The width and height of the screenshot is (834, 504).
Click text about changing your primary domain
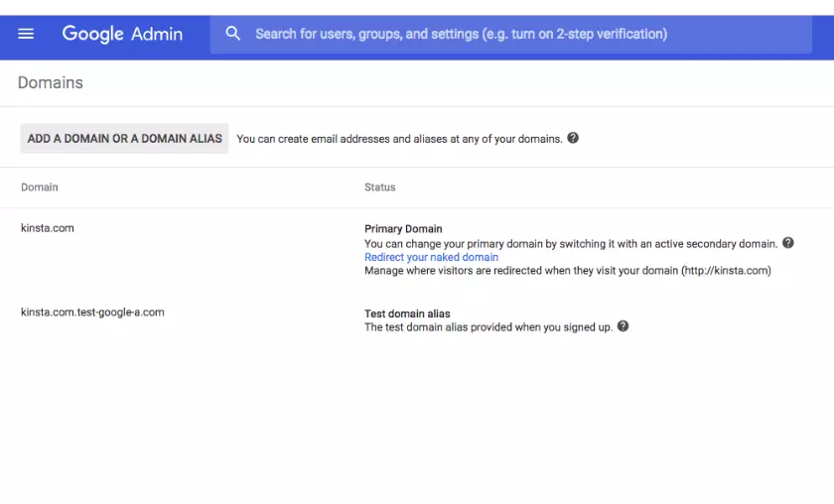pos(571,244)
